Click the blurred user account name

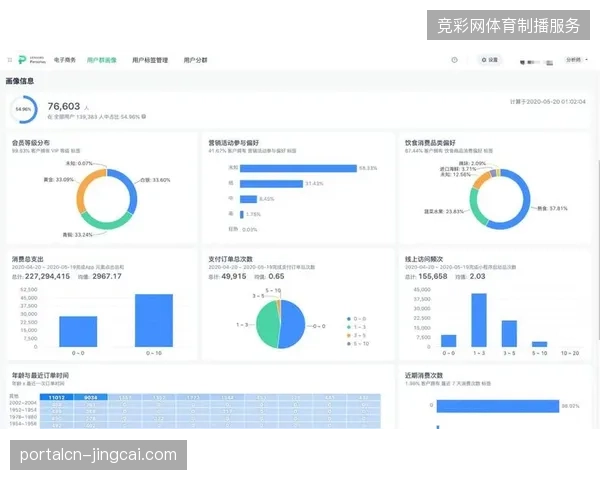coord(536,62)
